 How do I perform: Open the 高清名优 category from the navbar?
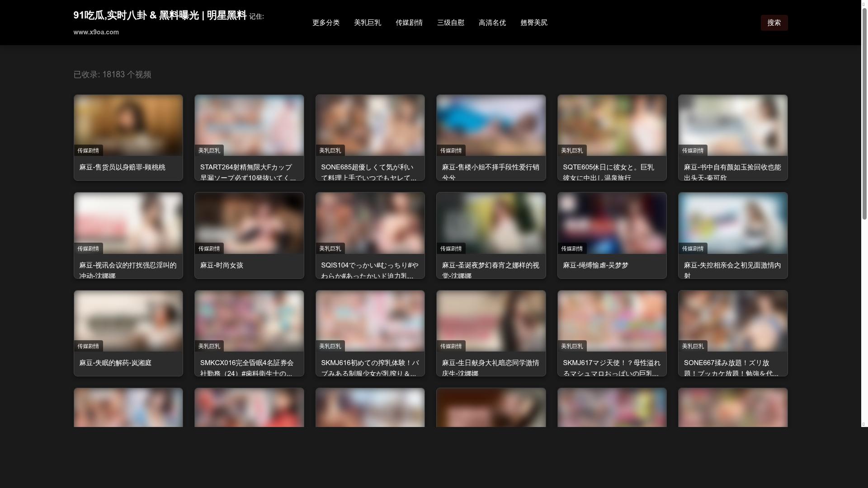coord(492,23)
